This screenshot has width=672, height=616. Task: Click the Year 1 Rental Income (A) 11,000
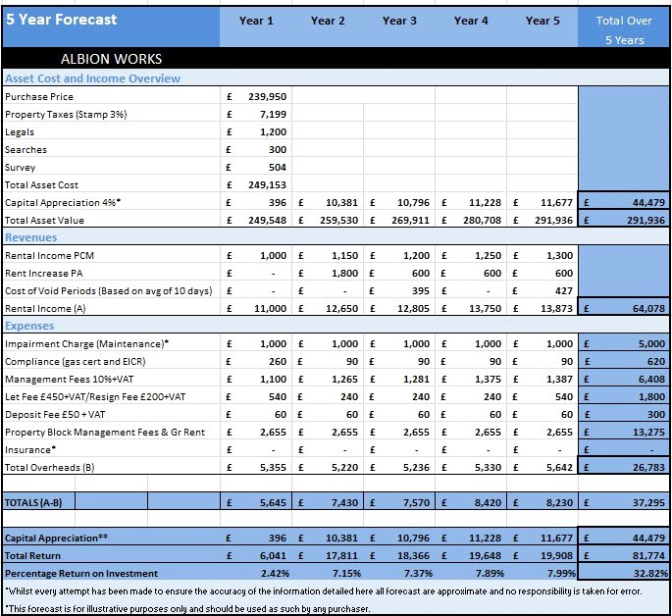point(270,308)
